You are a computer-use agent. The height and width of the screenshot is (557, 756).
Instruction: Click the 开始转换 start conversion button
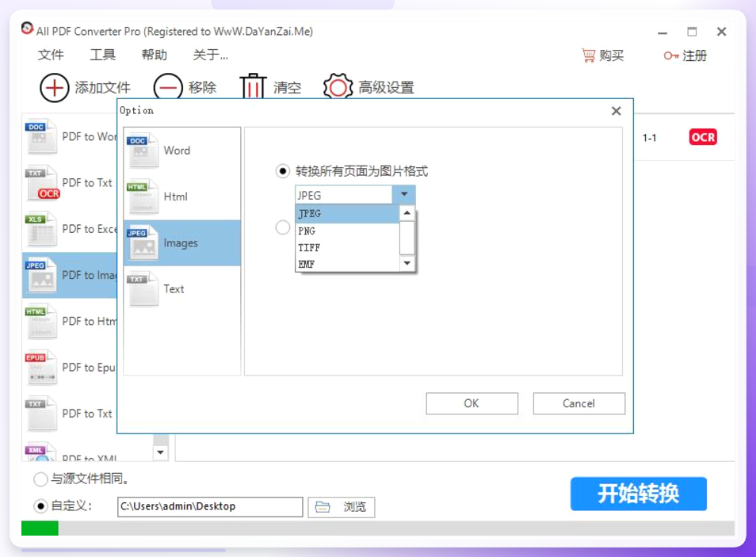(639, 494)
